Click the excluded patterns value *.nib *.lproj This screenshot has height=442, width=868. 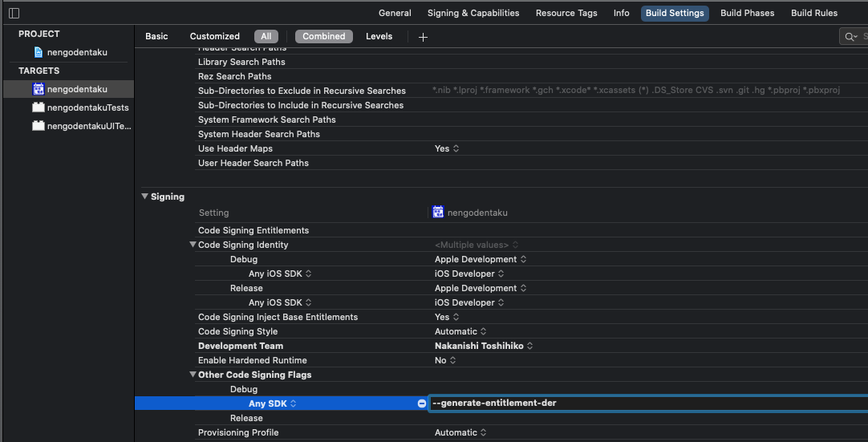point(636,91)
